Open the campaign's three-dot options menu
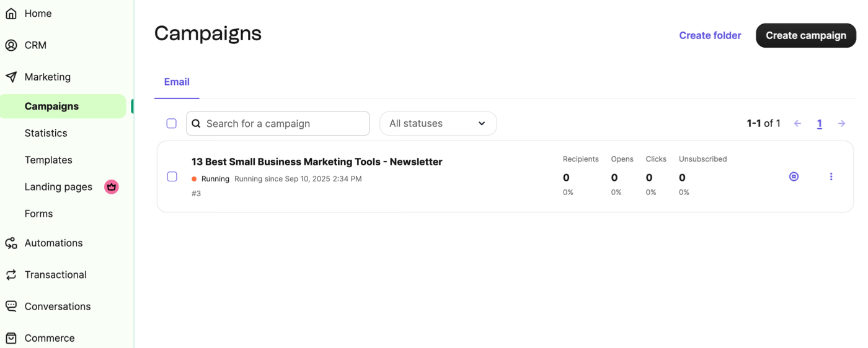The height and width of the screenshot is (348, 868). pyautogui.click(x=831, y=176)
